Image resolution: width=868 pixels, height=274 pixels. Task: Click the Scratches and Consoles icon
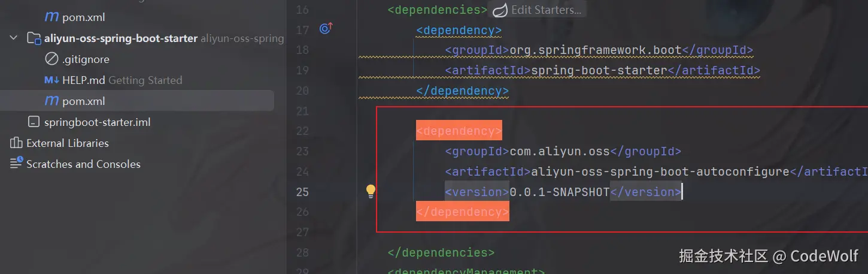(x=16, y=164)
